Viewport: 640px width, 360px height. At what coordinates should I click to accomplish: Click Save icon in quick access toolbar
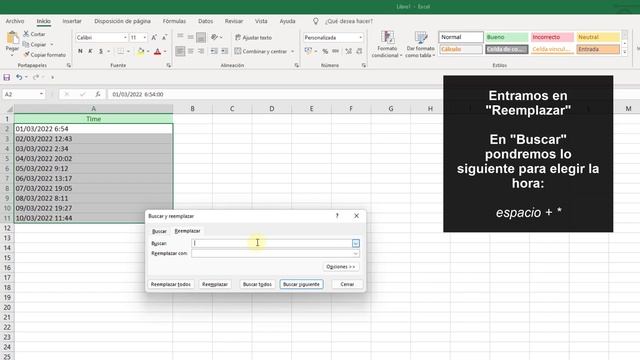coord(7,77)
